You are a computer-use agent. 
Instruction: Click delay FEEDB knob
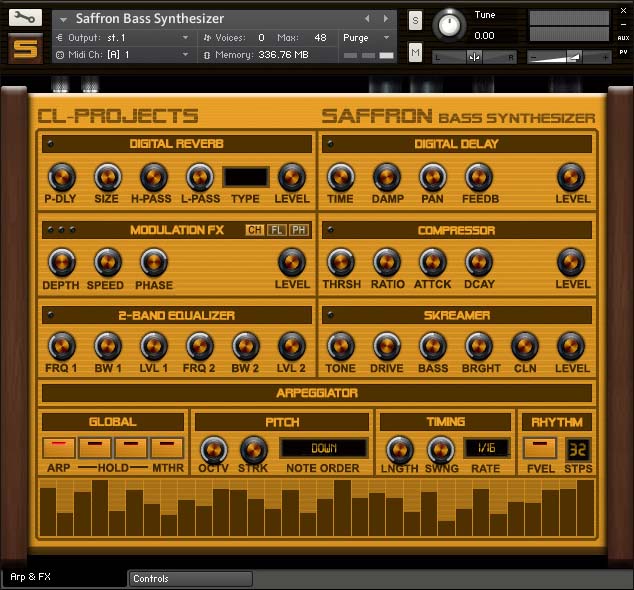click(479, 177)
